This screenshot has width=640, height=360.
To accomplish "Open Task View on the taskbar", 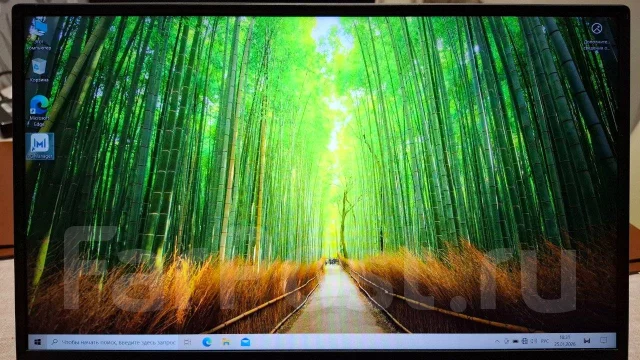I will click(187, 342).
